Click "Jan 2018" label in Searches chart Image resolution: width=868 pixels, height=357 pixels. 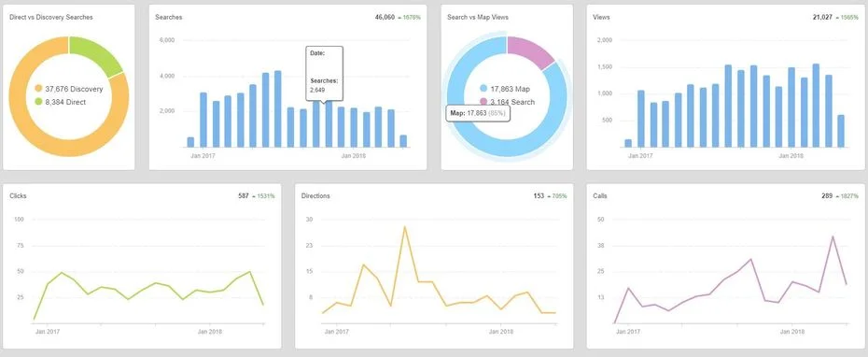353,156
